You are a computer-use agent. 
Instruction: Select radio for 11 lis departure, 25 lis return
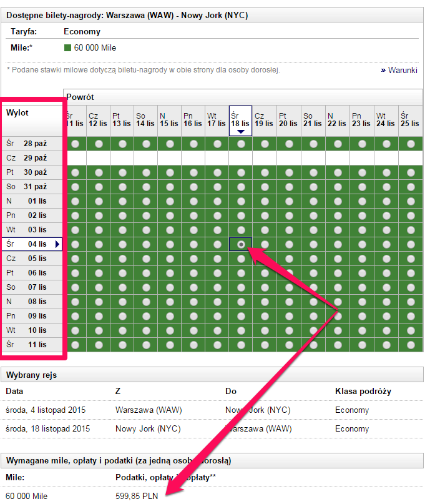point(411,345)
